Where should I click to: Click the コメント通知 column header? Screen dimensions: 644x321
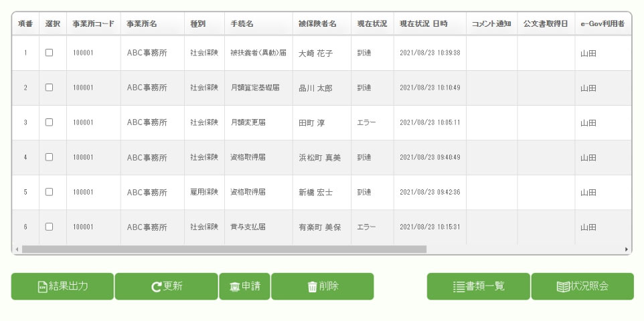492,24
